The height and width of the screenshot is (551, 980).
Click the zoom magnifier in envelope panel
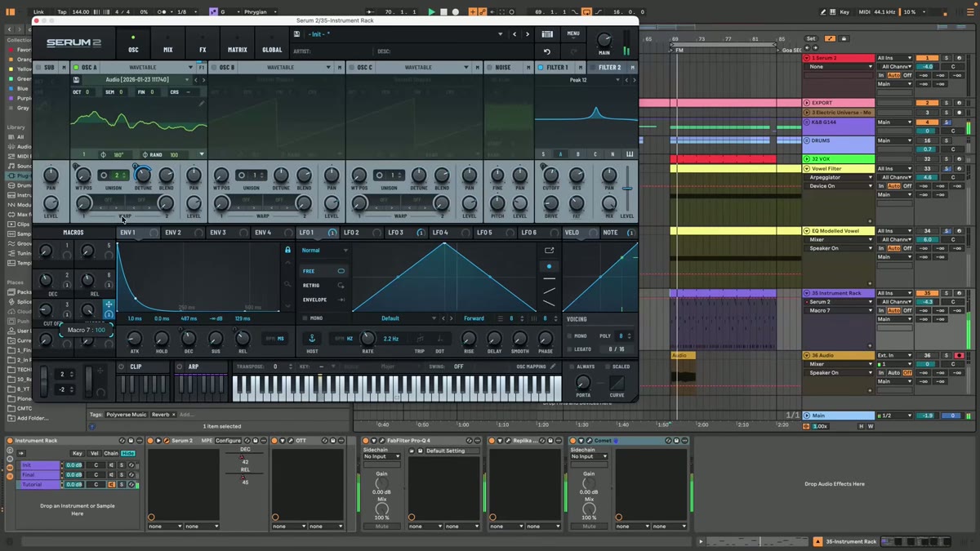click(287, 284)
